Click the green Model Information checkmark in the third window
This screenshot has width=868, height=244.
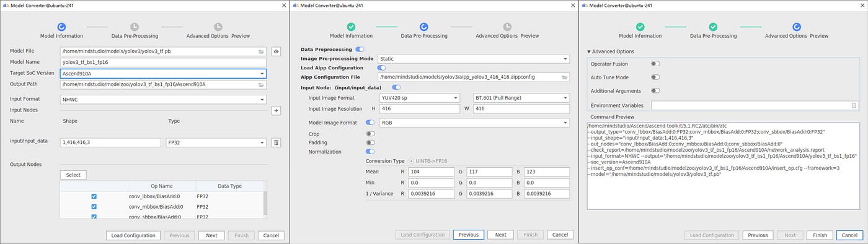tap(640, 27)
